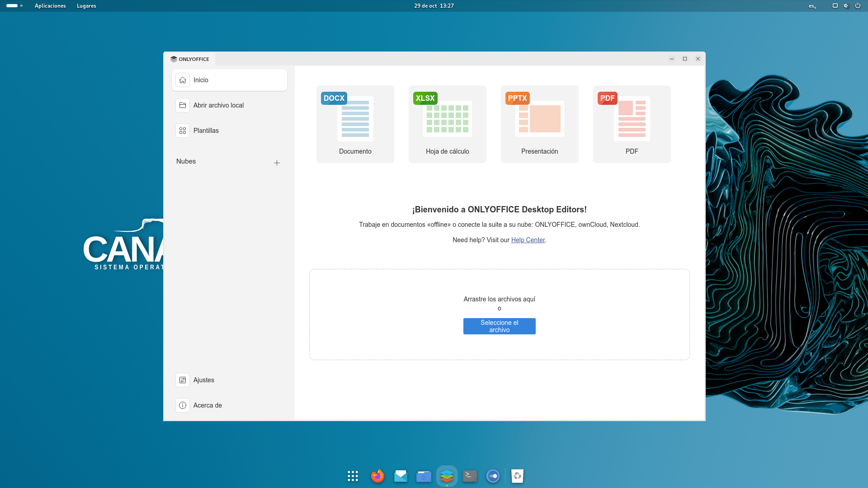Viewport: 868px width, 488px height.
Task: Open Acerca de in the sidebar
Action: pos(207,405)
